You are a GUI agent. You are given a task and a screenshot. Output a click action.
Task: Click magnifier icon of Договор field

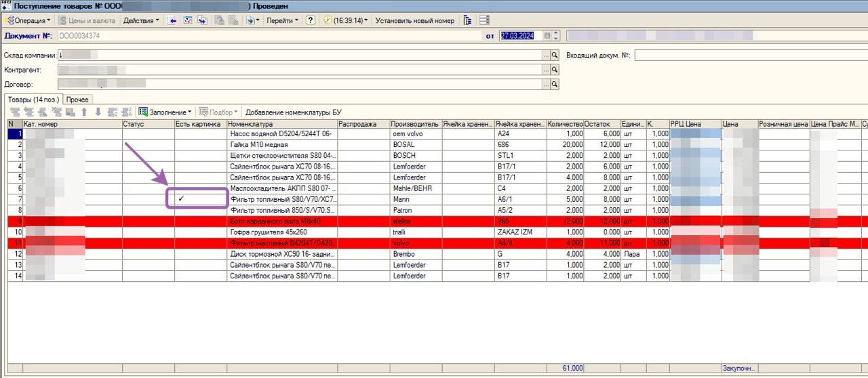tap(555, 85)
